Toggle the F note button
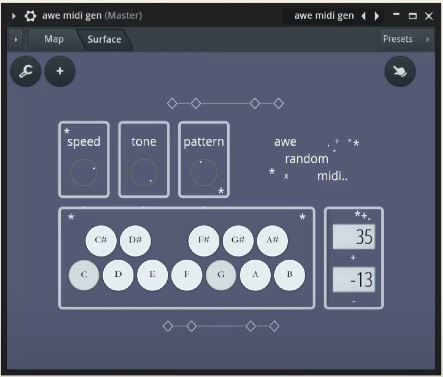The height and width of the screenshot is (377, 443). click(187, 275)
